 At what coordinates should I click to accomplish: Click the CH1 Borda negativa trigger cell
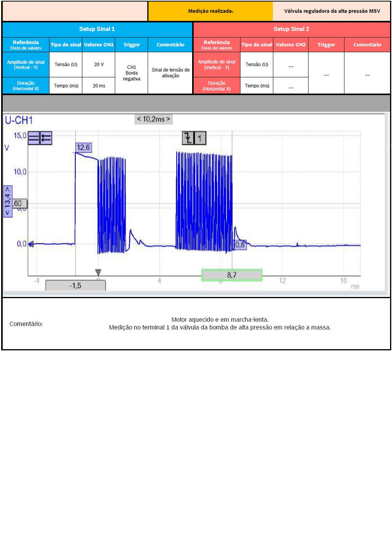131,73
